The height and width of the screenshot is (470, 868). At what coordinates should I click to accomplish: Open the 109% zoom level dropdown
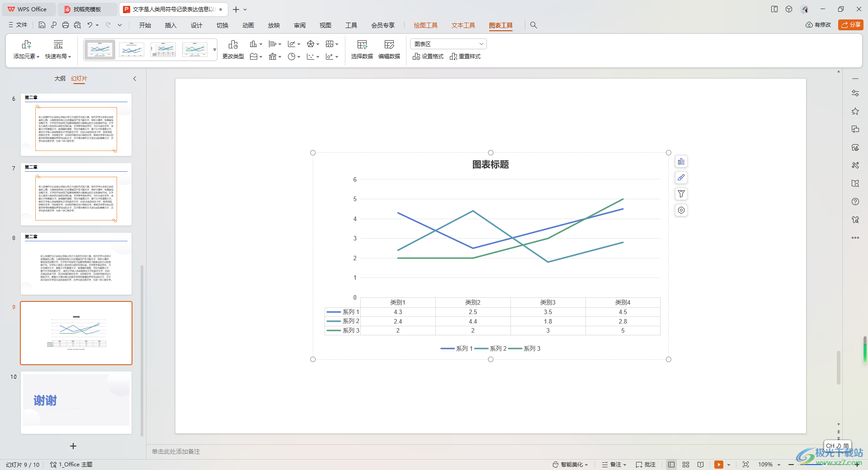tap(769, 465)
